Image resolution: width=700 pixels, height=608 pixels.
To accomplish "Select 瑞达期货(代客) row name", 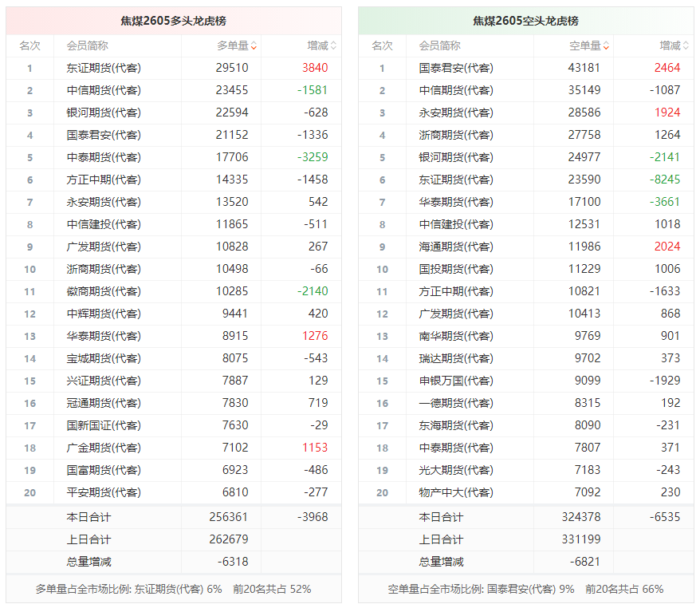I will click(456, 358).
